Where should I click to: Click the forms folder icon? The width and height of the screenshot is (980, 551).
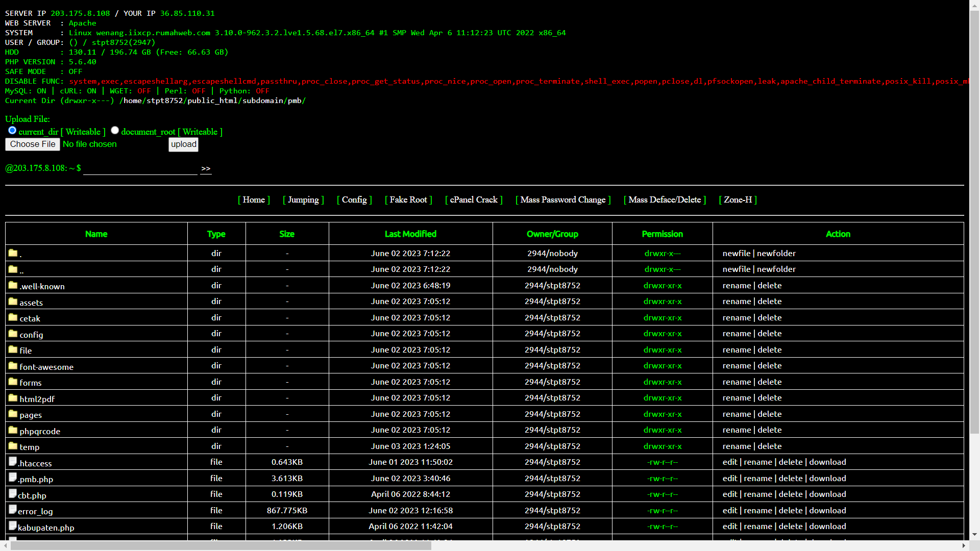(x=13, y=382)
